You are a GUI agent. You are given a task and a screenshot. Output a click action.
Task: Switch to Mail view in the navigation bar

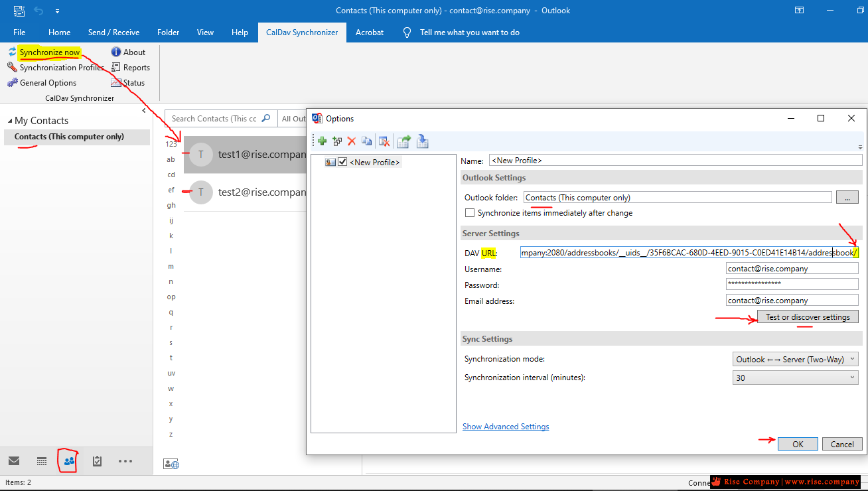tap(13, 461)
